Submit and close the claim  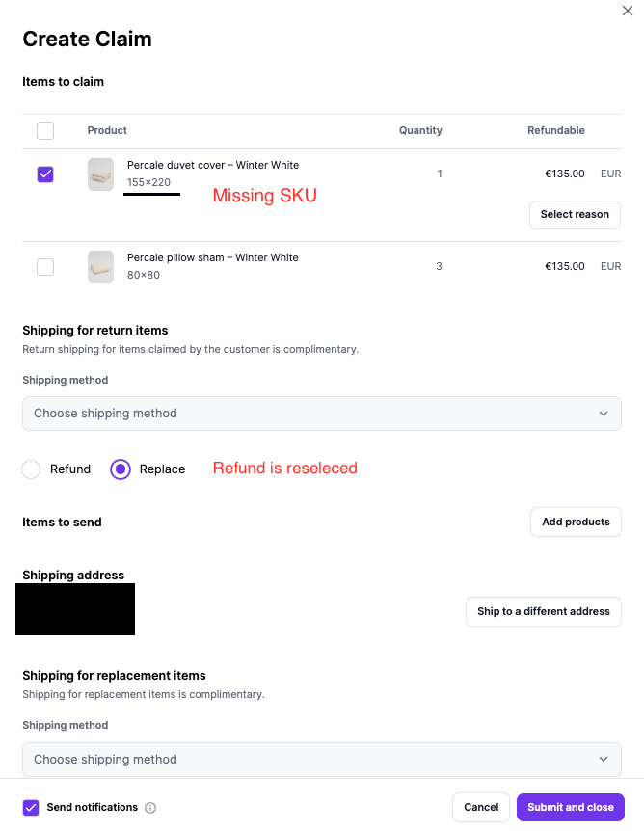pos(571,807)
